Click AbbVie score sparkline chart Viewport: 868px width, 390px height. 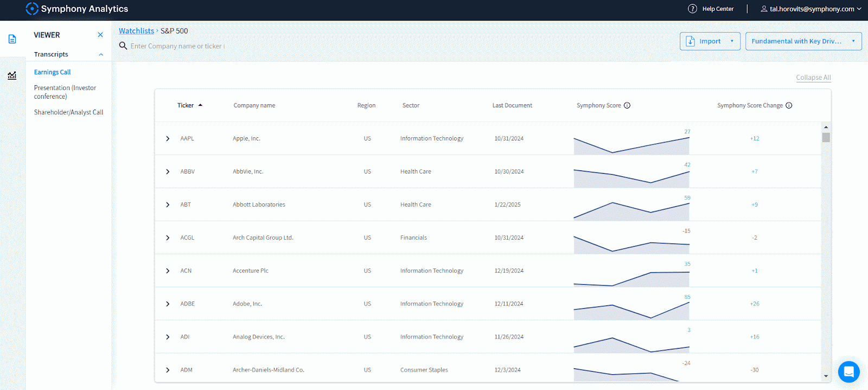point(631,177)
